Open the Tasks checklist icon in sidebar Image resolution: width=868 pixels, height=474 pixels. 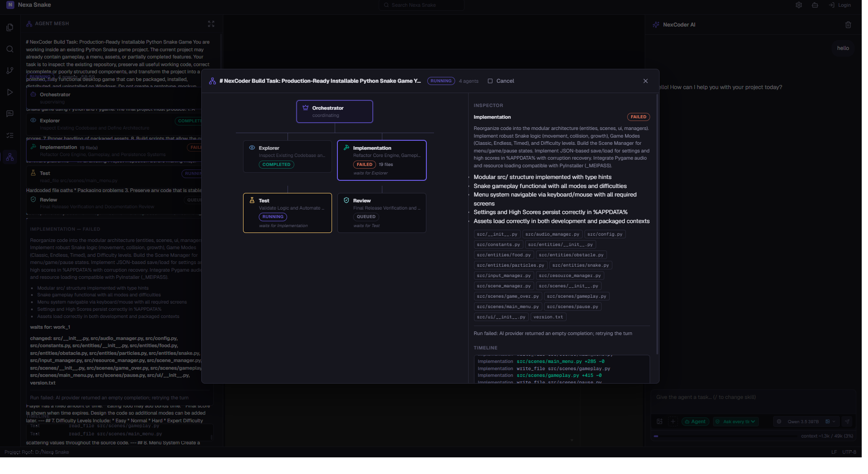point(10,135)
